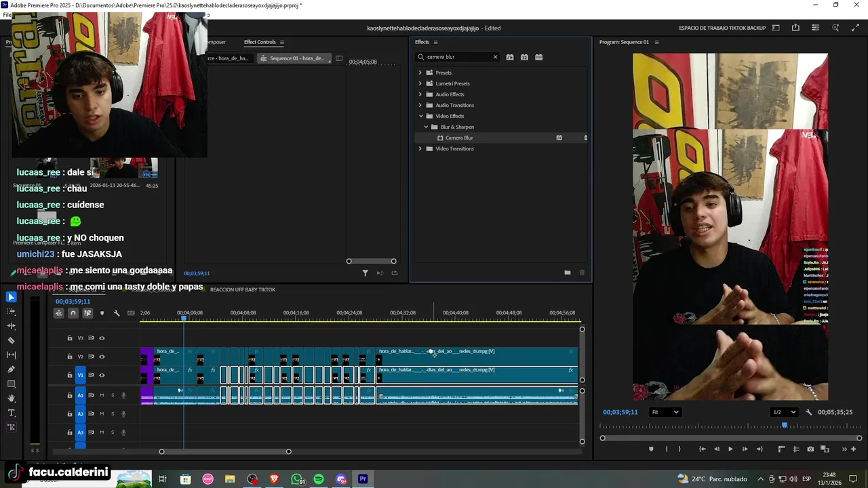
Task: Mute track A1
Action: [x=102, y=395]
